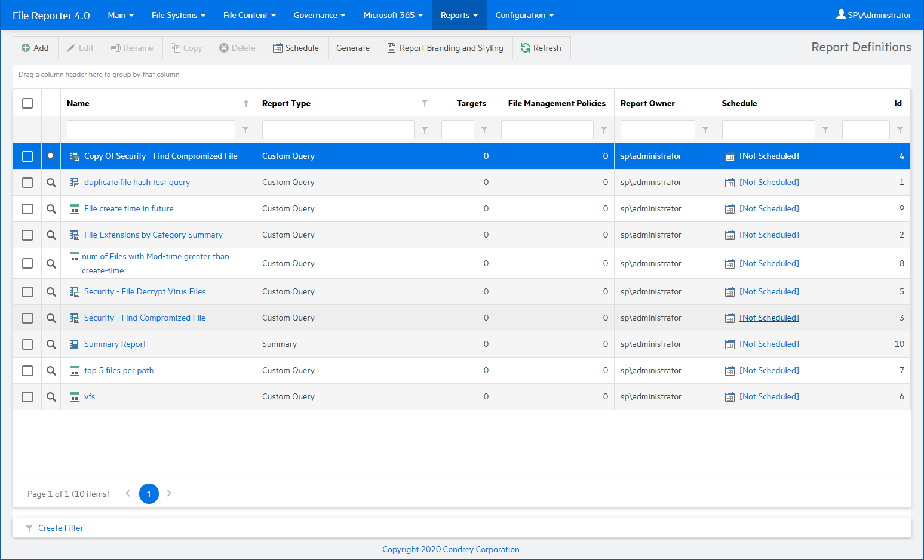Open the Configuration dropdown

coord(524,15)
